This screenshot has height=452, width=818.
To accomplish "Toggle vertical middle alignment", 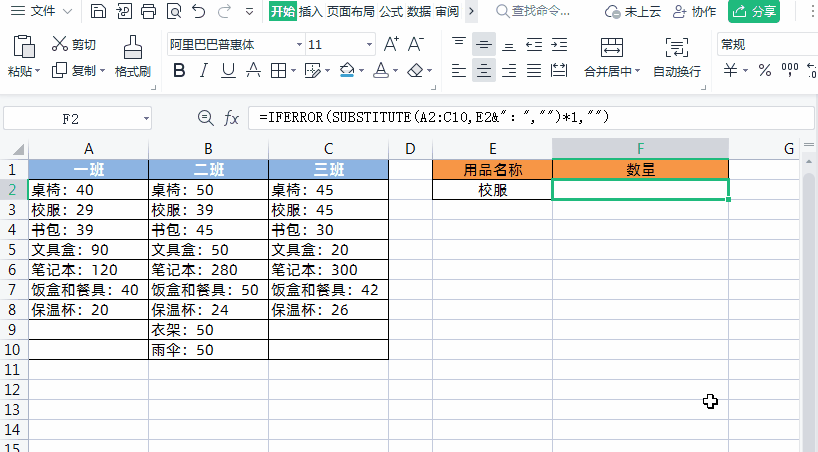I will [484, 44].
